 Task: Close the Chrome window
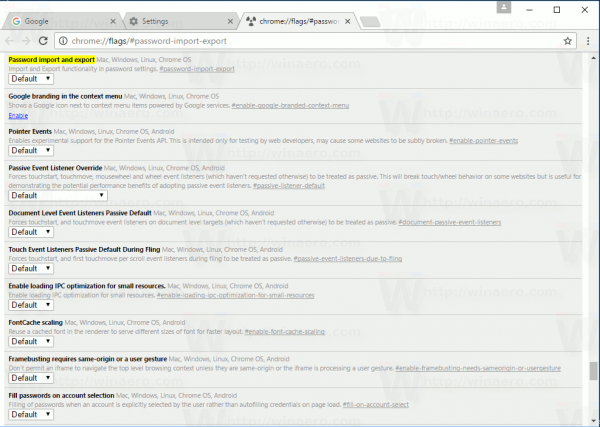pos(585,10)
